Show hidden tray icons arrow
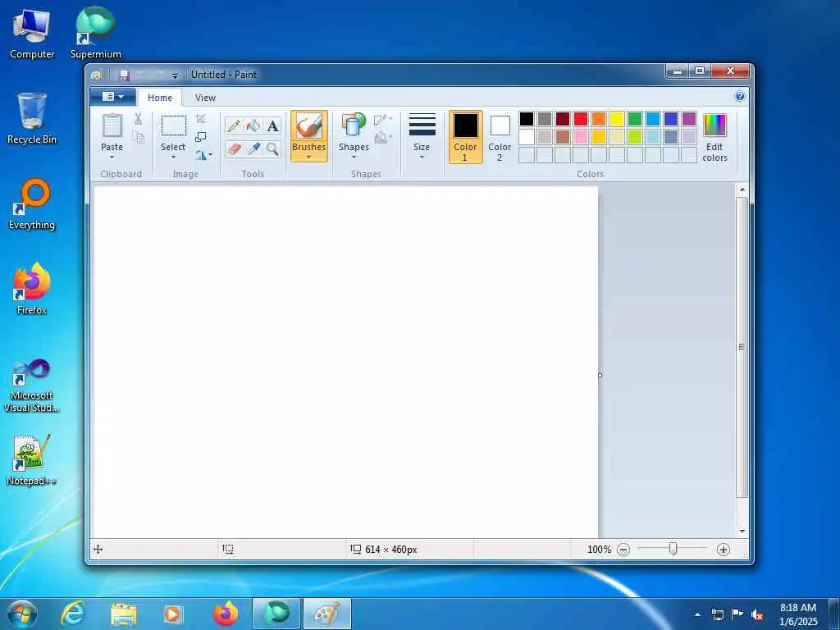 (x=697, y=614)
